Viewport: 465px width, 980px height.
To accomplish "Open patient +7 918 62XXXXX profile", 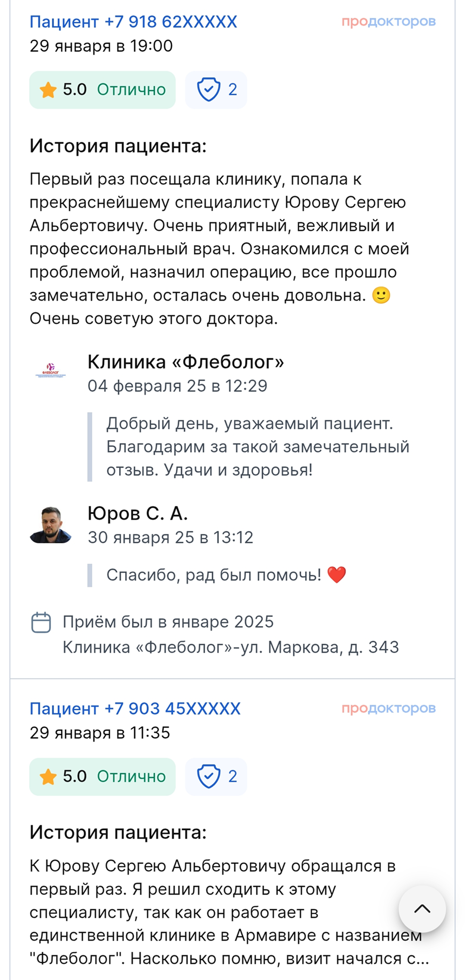I will 133,22.
